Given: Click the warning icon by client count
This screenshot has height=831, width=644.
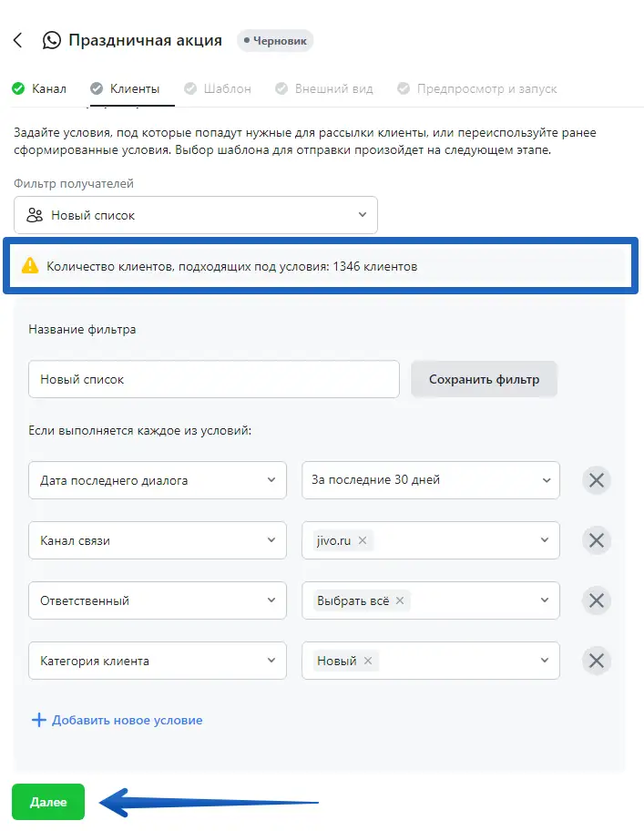Looking at the screenshot, I should [31, 266].
